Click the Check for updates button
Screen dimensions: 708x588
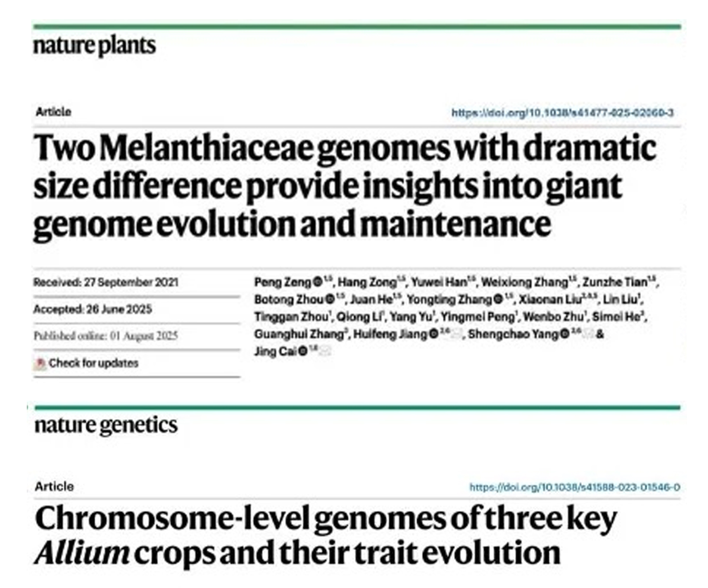click(86, 363)
